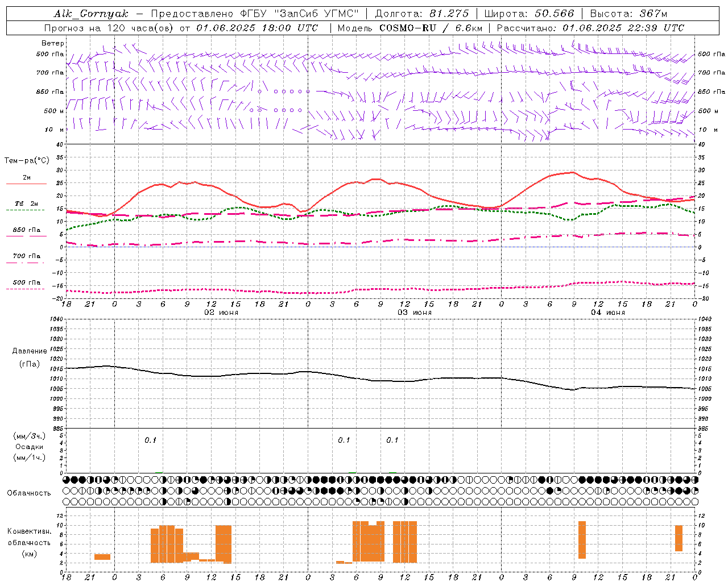
Task: Click the 0.1 precipitation value on 02 июня
Action: pyautogui.click(x=150, y=440)
